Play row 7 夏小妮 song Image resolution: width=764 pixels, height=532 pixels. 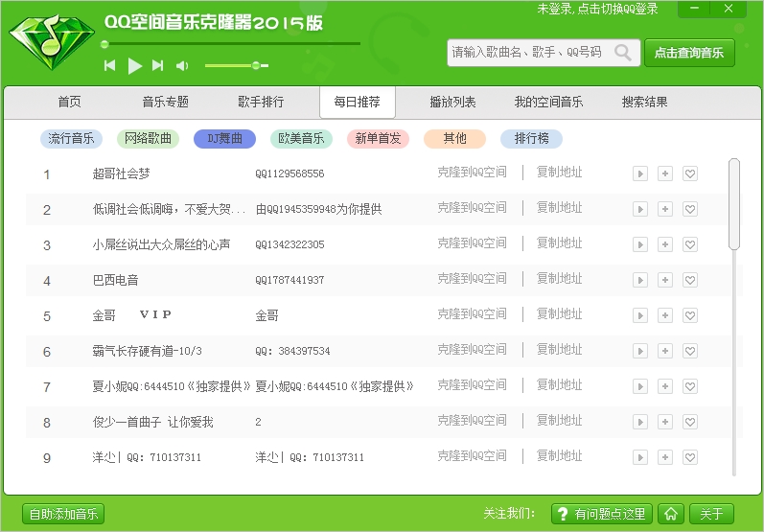tap(640, 386)
